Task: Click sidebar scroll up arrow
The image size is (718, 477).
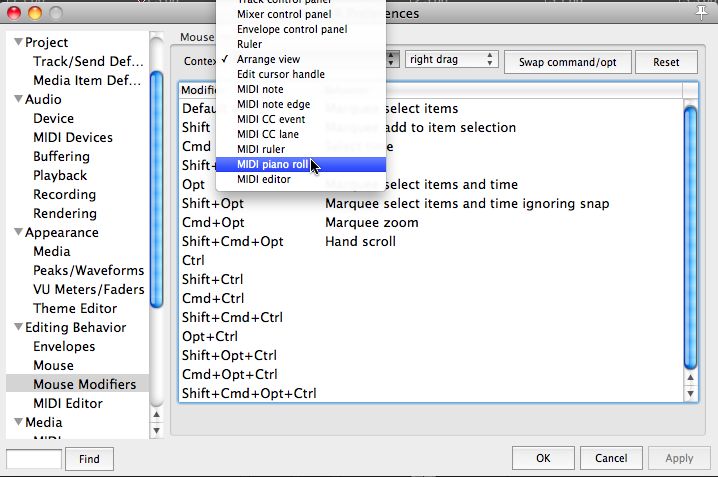Action: coord(157,414)
